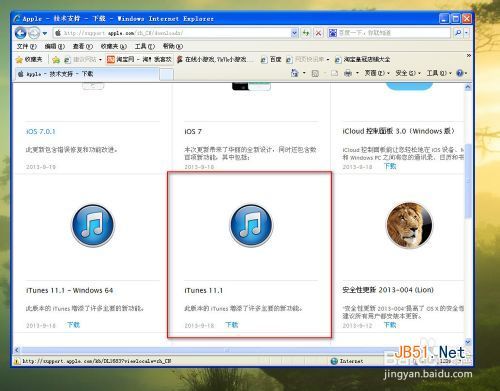
Task: Go back with the browser Back arrow
Action: coord(21,33)
